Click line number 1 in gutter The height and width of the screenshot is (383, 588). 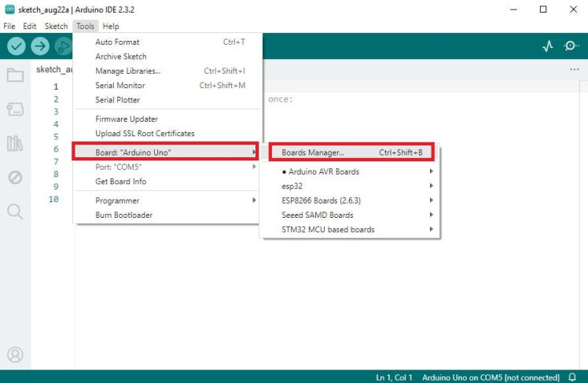(x=56, y=87)
